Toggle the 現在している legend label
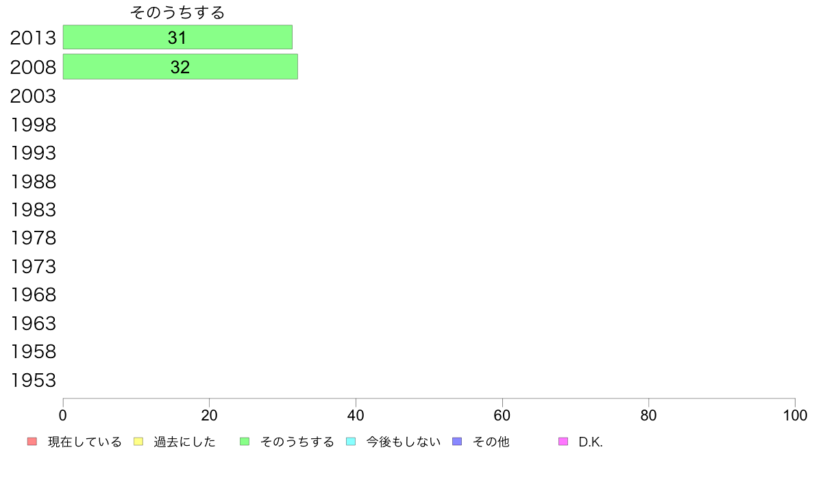814x504 pixels. (x=84, y=442)
